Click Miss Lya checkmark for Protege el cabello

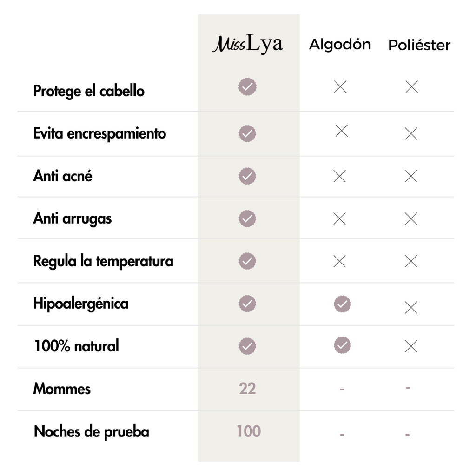(x=247, y=87)
